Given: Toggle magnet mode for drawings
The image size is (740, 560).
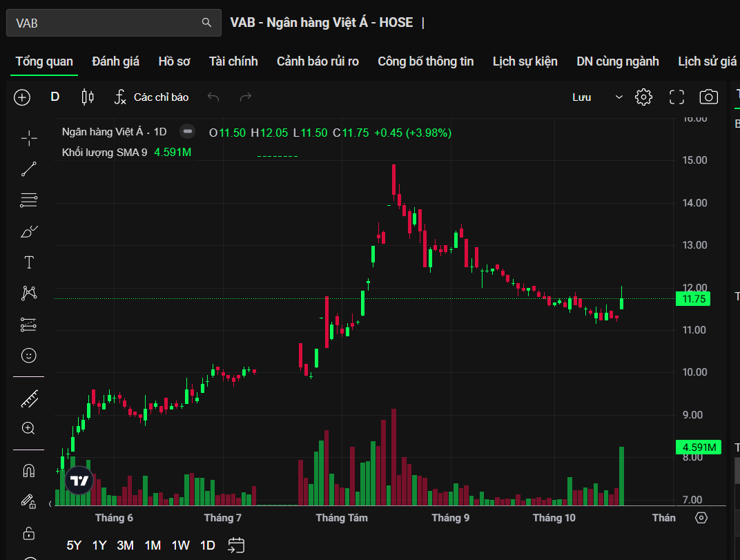Looking at the screenshot, I should click(x=29, y=471).
